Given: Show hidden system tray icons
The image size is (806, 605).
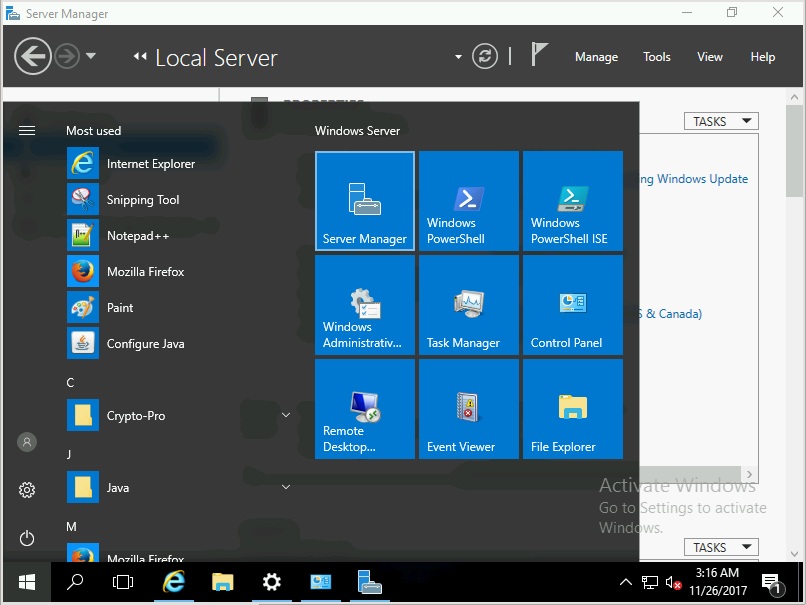Looking at the screenshot, I should (x=626, y=582).
